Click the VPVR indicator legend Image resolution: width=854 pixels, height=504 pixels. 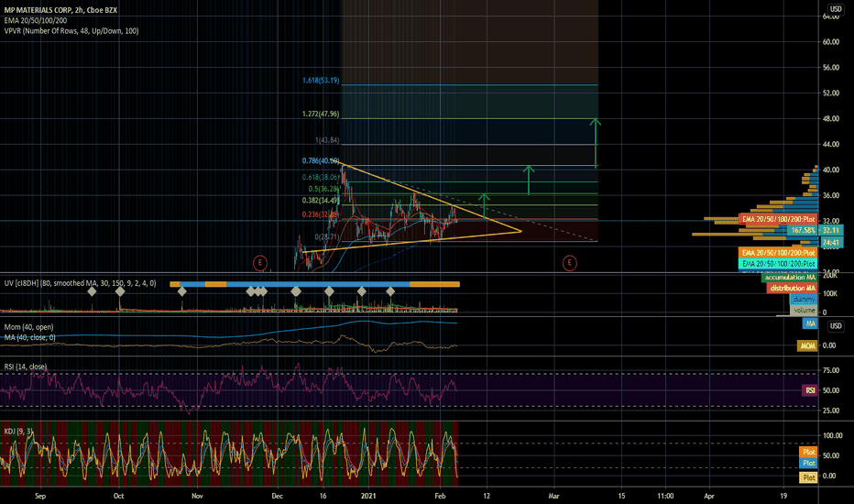tap(71, 31)
